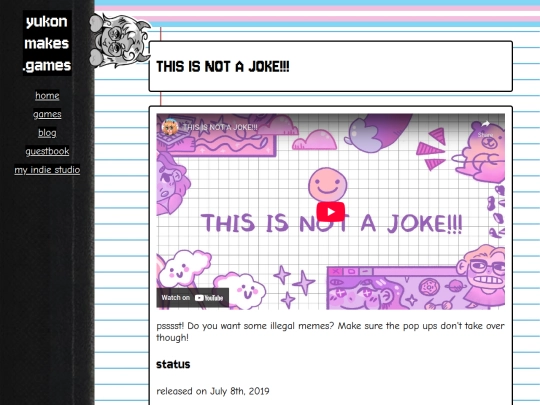Image resolution: width=540 pixels, height=405 pixels.
Task: Click the channel avatar in video header
Action: click(x=170, y=127)
